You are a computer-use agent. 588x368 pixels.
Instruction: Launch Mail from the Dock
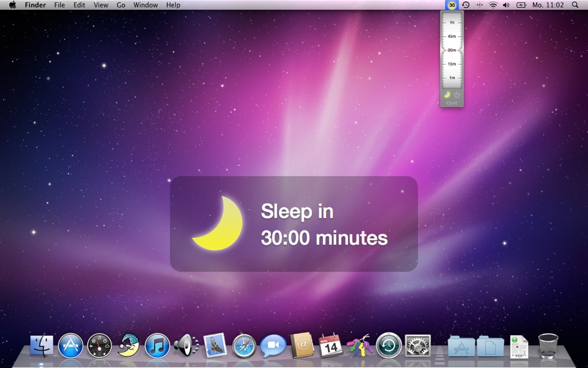click(215, 345)
